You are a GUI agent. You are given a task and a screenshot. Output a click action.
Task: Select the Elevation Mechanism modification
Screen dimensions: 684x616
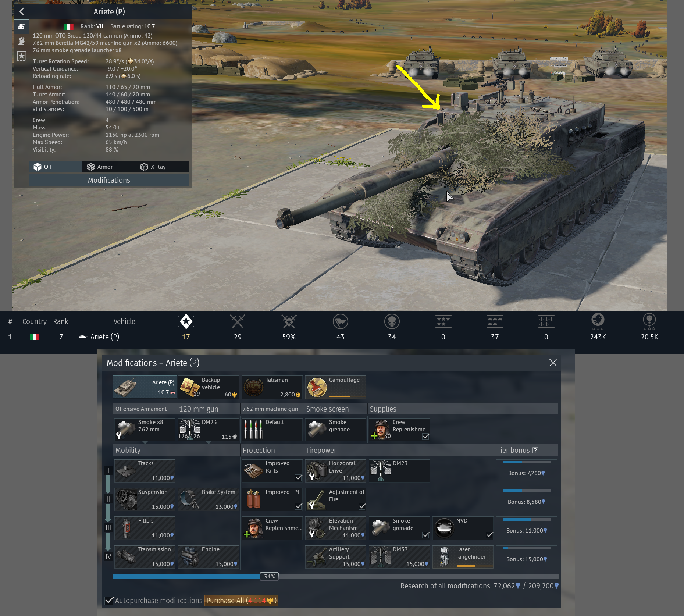(336, 528)
